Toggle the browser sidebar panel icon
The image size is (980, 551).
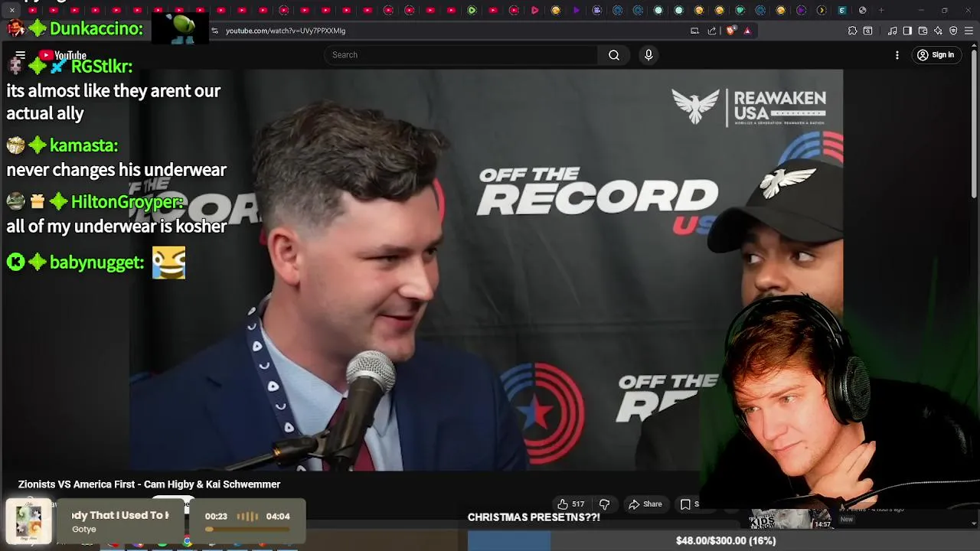coord(907,31)
